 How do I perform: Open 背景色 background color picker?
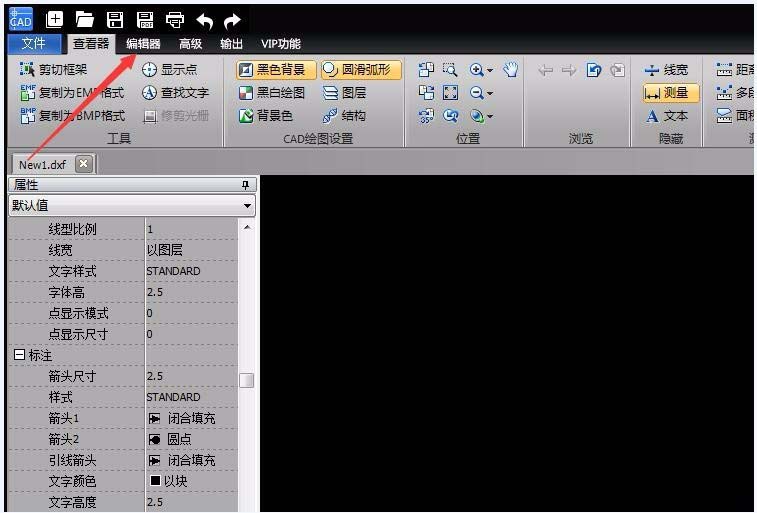[x=266, y=116]
